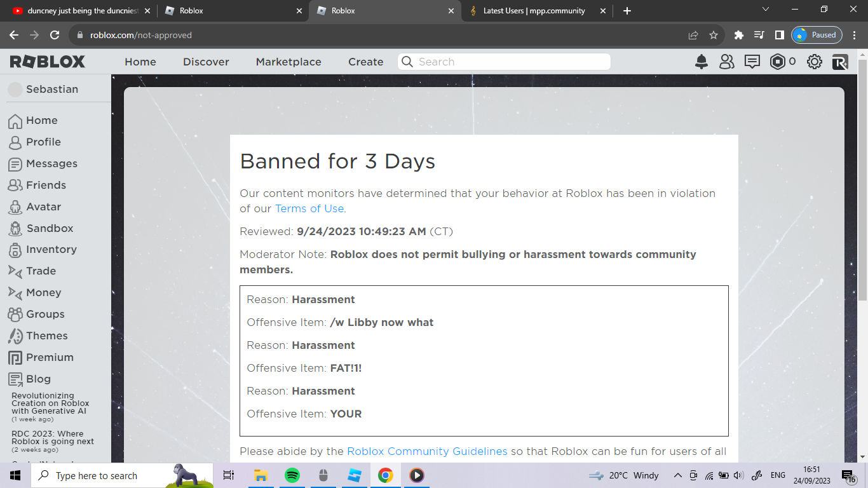Click the ENG language indicator
The image size is (868, 488).
[x=778, y=475]
